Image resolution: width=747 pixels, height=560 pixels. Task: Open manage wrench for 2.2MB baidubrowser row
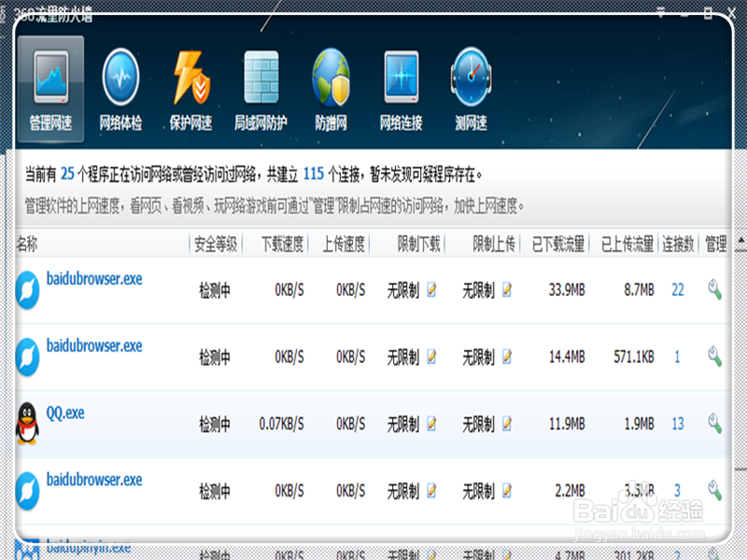pyautogui.click(x=714, y=491)
